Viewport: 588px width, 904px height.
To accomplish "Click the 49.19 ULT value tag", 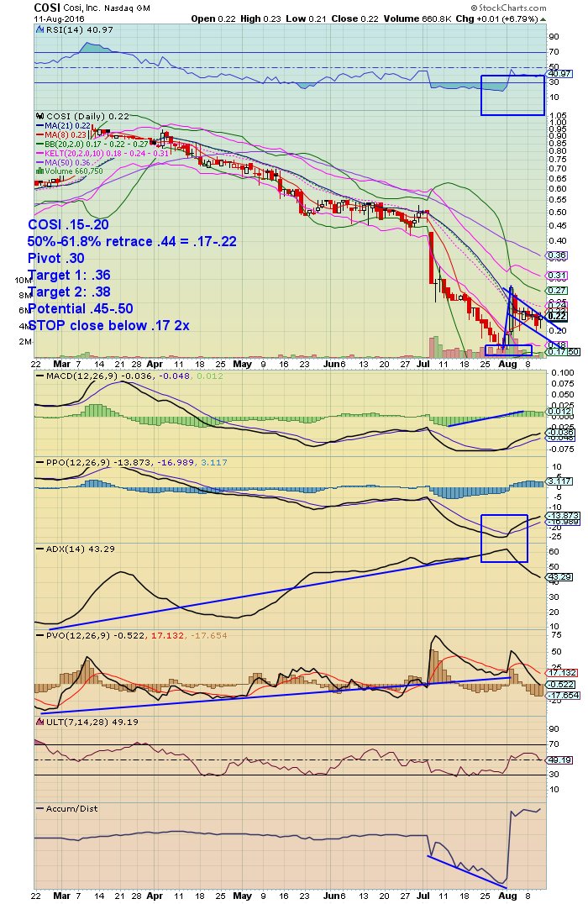I will 559,759.
